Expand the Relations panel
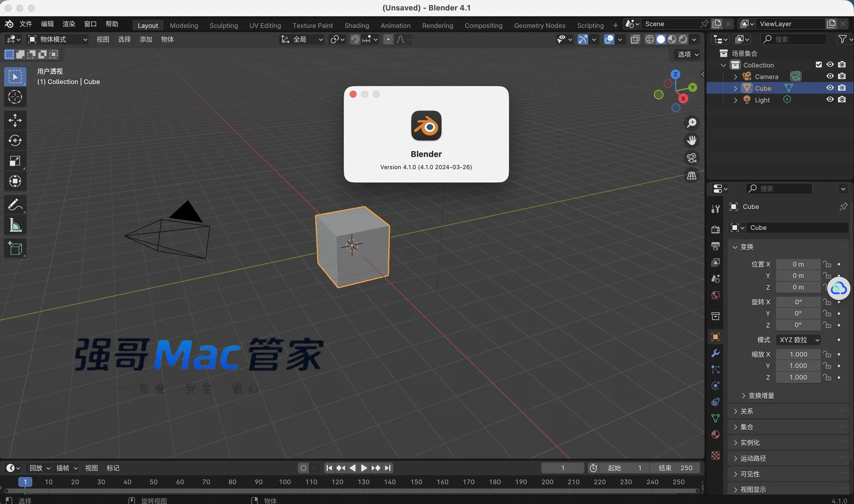854x504 pixels. tap(790, 412)
